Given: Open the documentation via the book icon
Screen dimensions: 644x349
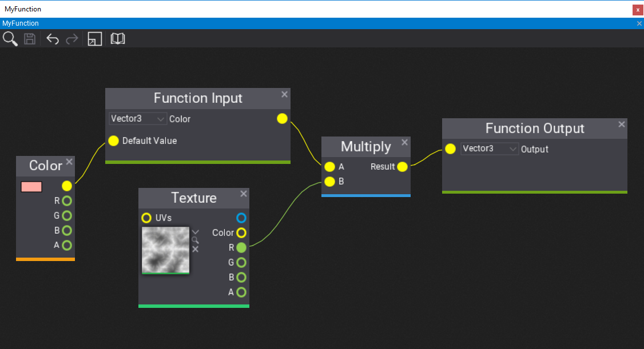Looking at the screenshot, I should pyautogui.click(x=118, y=39).
